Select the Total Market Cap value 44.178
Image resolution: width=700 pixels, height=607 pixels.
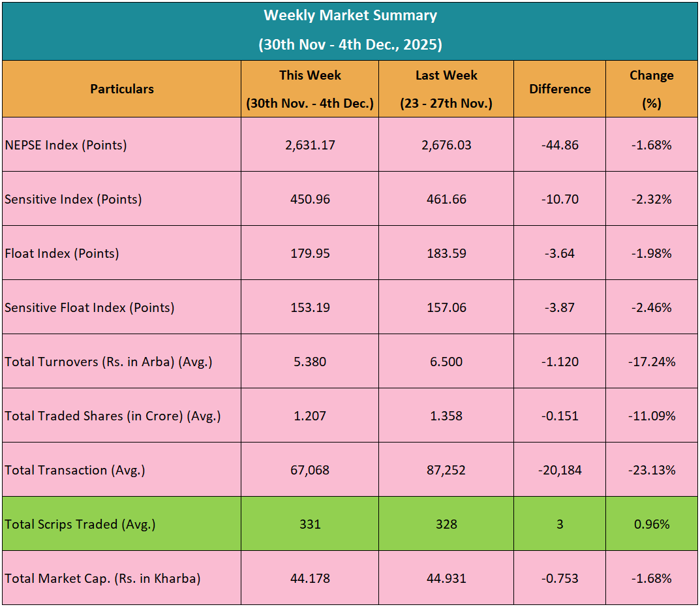coord(310,578)
